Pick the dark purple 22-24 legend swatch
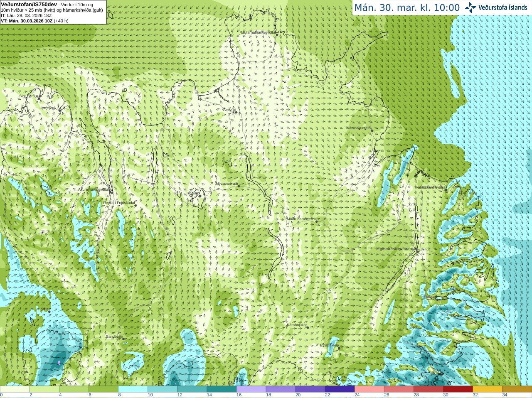This screenshot has height=398, width=532. pos(340,389)
